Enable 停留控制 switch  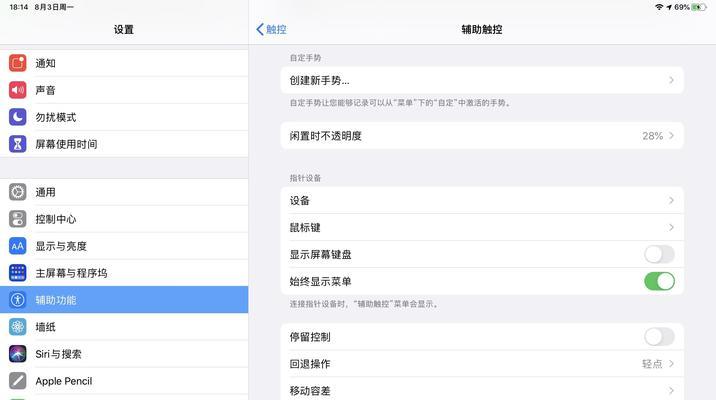[x=659, y=337]
